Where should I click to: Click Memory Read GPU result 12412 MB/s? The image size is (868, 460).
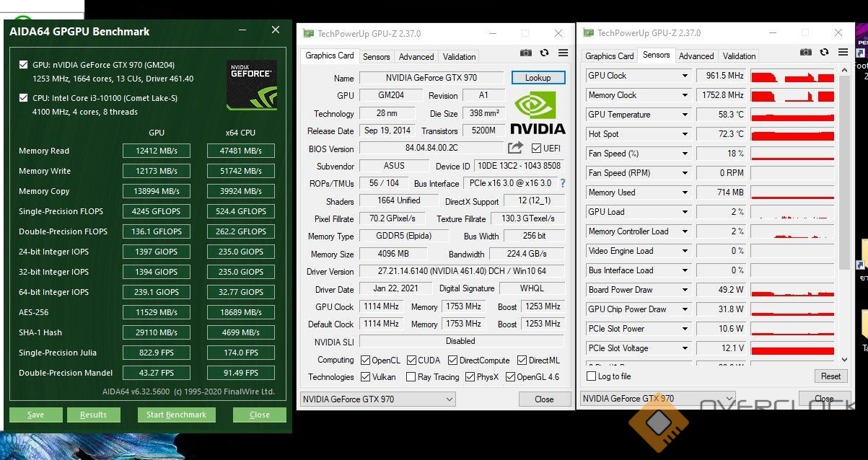click(157, 151)
